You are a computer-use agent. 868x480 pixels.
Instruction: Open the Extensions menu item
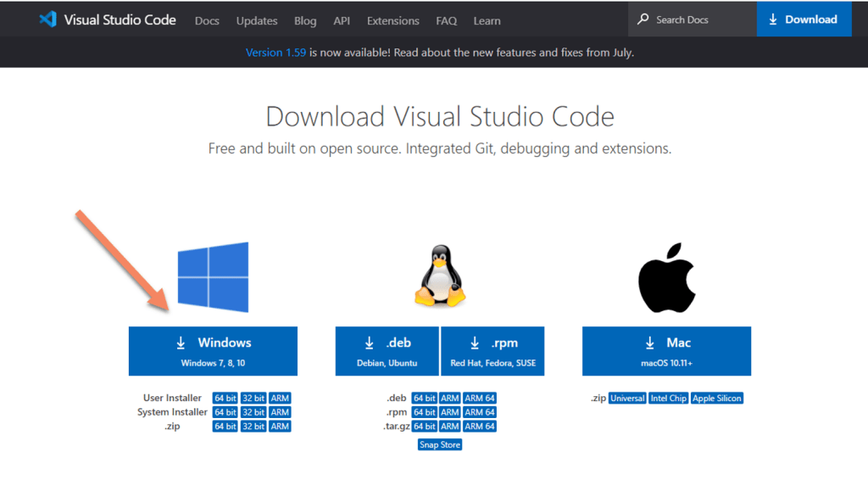392,20
